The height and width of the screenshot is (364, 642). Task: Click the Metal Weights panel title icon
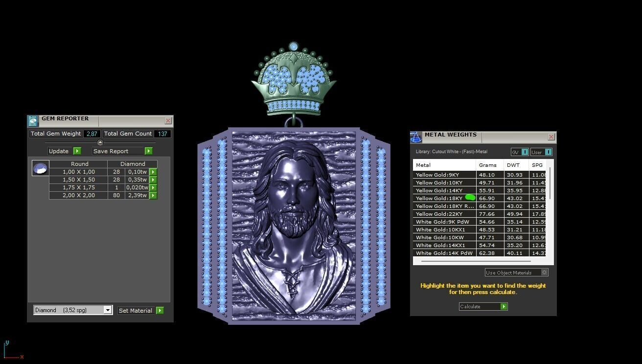tap(416, 137)
